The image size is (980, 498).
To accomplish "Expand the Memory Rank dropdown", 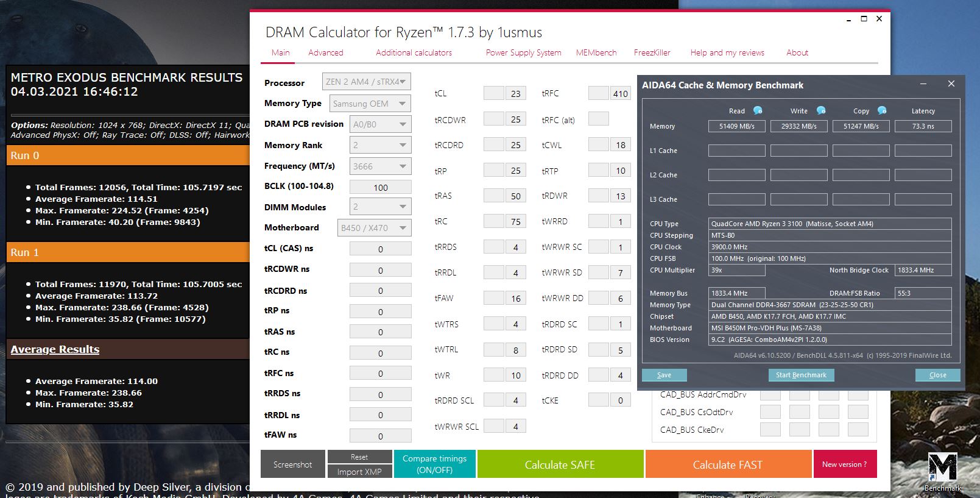I will point(381,145).
